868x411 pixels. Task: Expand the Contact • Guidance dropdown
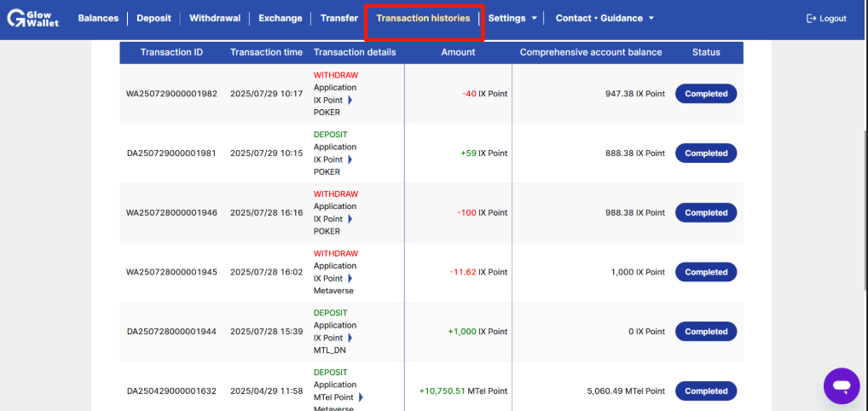point(605,18)
